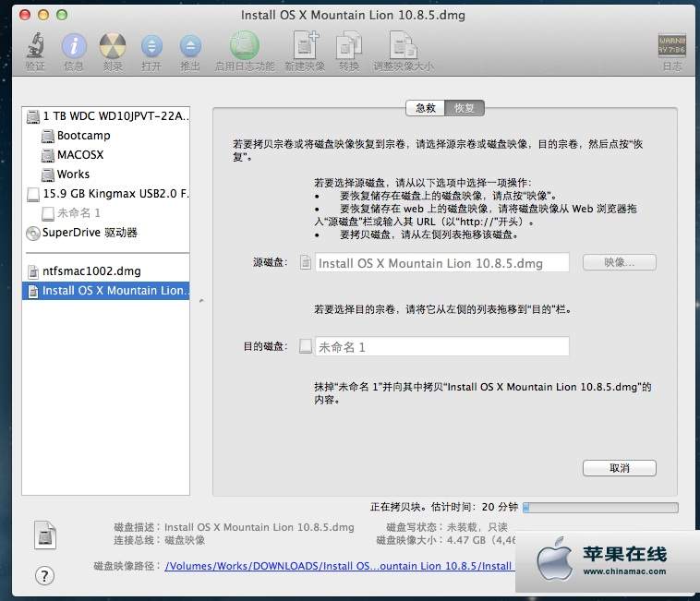Image resolution: width=700 pixels, height=601 pixels.
Task: Click the destination disk volume icon
Action: pos(306,346)
